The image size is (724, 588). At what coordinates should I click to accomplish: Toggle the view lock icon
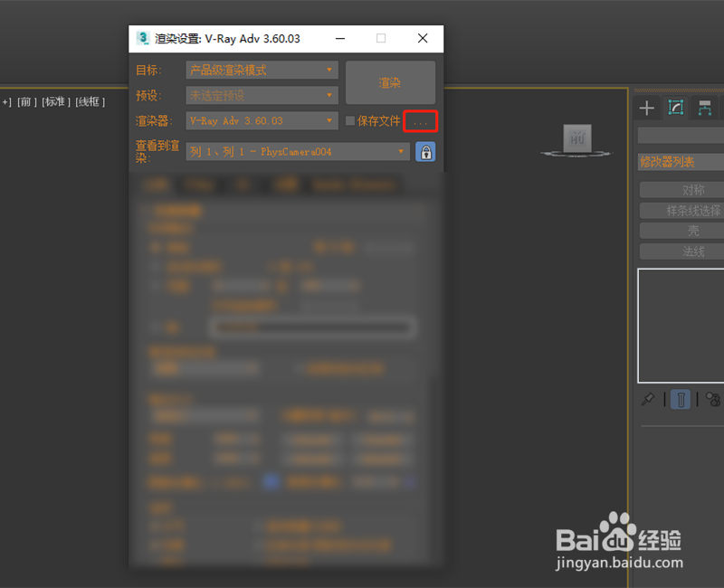point(425,152)
